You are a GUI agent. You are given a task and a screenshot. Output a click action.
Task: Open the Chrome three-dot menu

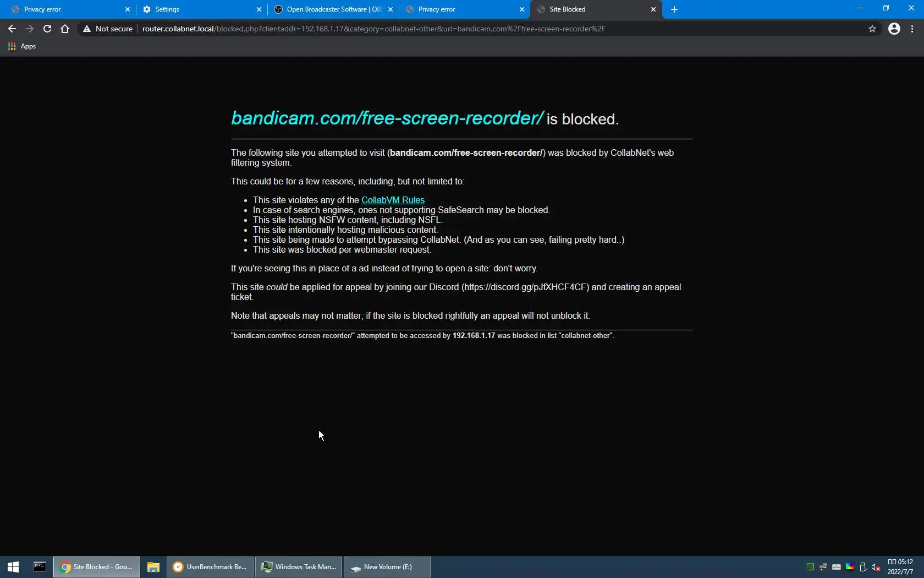point(912,29)
